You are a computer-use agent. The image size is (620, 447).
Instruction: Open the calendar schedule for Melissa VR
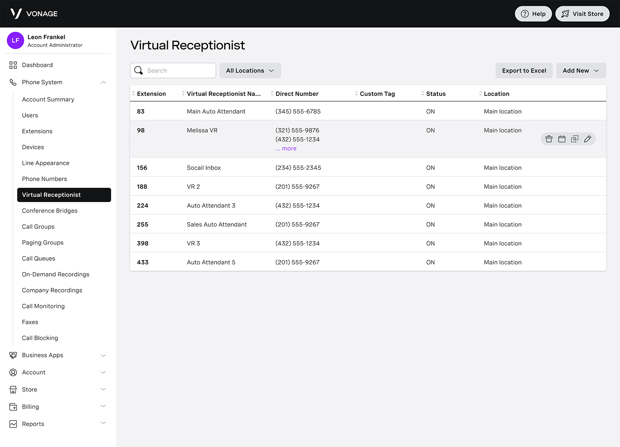(x=562, y=139)
